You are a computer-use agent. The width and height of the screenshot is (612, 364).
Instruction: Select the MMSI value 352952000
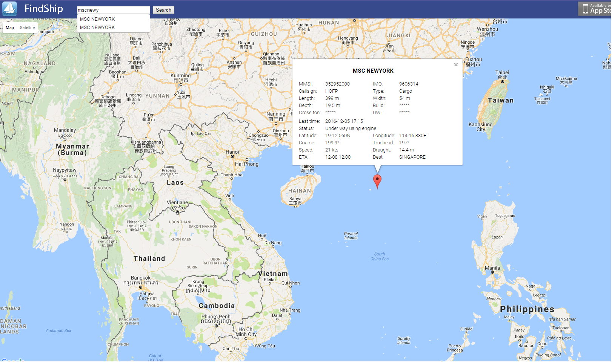click(x=337, y=84)
